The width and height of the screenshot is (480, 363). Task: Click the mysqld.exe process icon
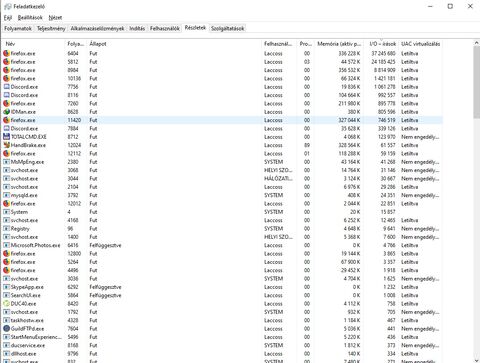(x=6, y=195)
